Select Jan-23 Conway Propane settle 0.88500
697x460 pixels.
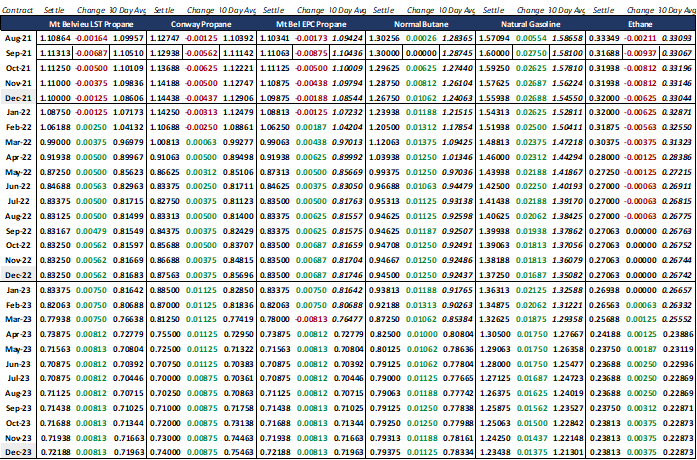pos(165,290)
